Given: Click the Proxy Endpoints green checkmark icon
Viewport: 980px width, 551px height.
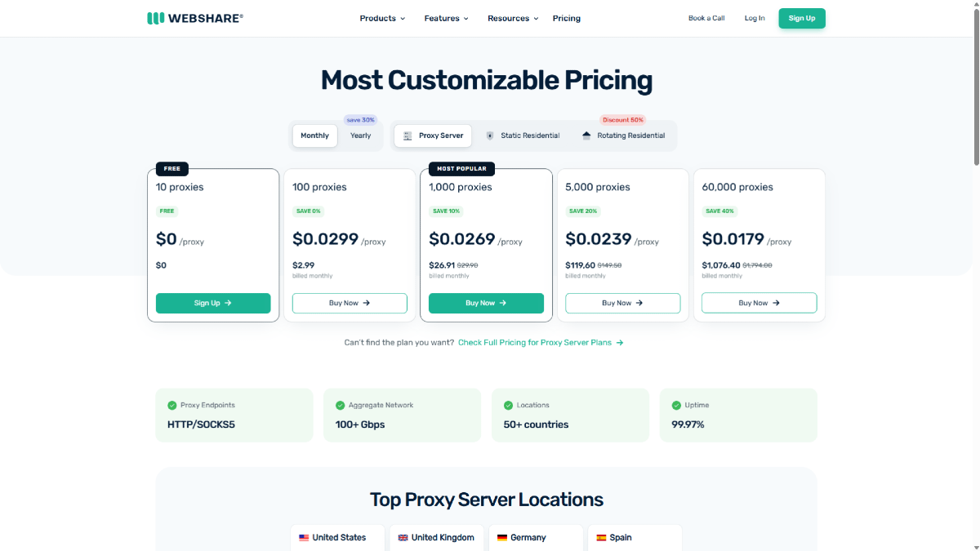Looking at the screenshot, I should [x=172, y=405].
